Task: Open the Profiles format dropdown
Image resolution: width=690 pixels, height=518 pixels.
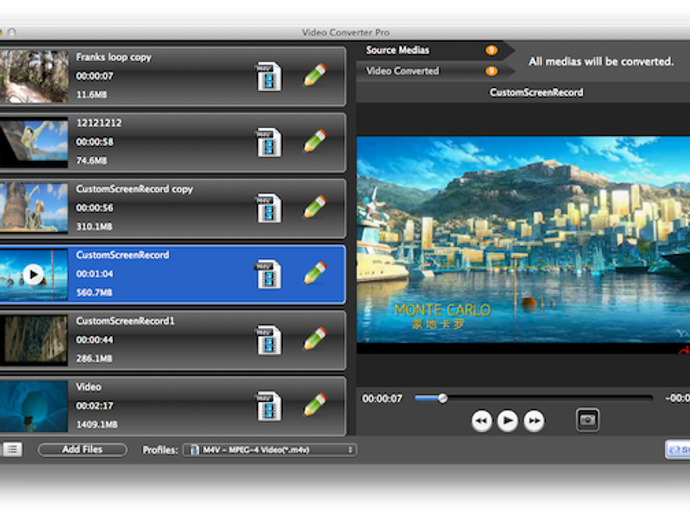Action: (x=270, y=450)
